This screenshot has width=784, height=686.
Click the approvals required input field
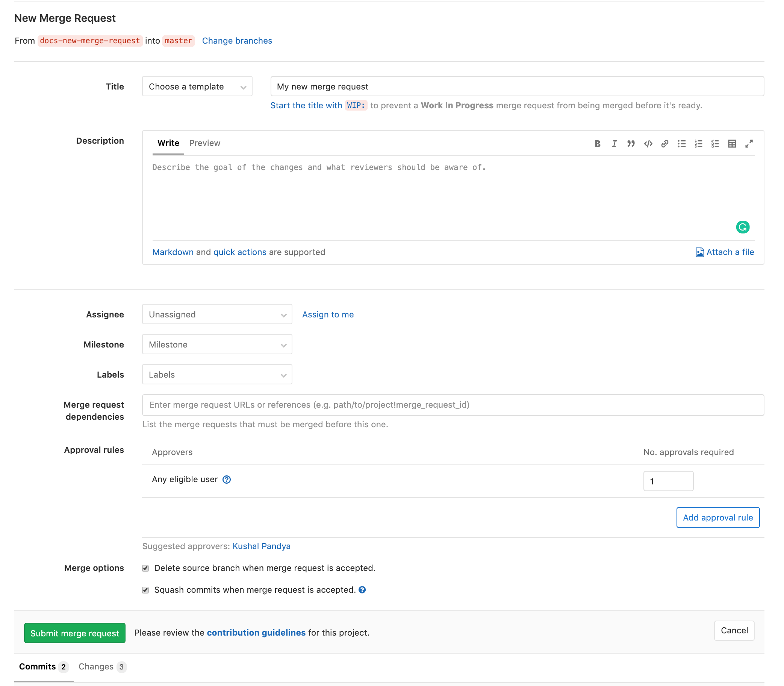click(669, 481)
